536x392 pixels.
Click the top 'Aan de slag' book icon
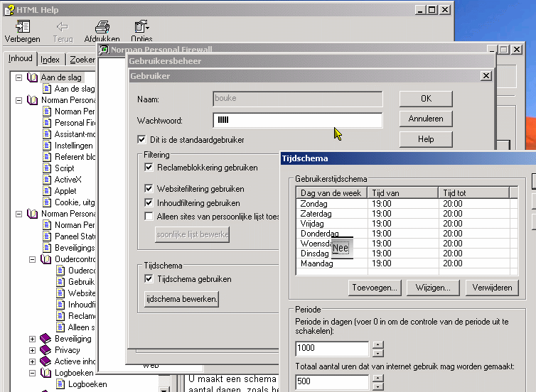point(33,77)
